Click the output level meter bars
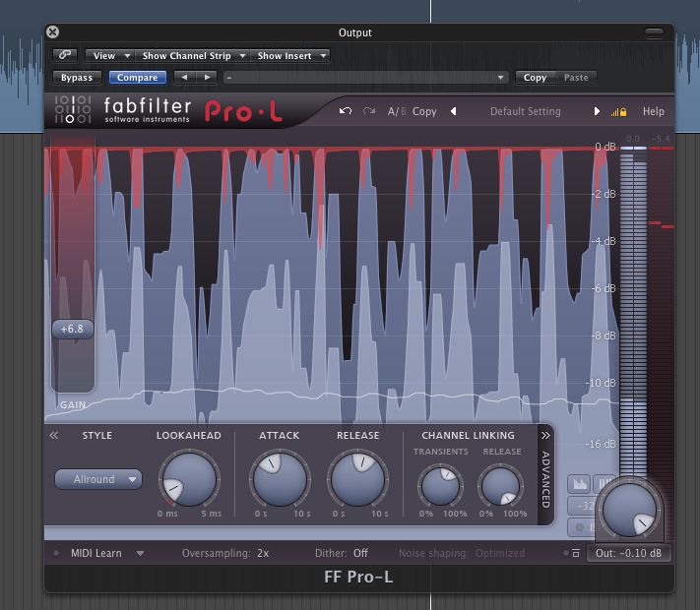Viewport: 700px width, 610px height. coord(633,312)
